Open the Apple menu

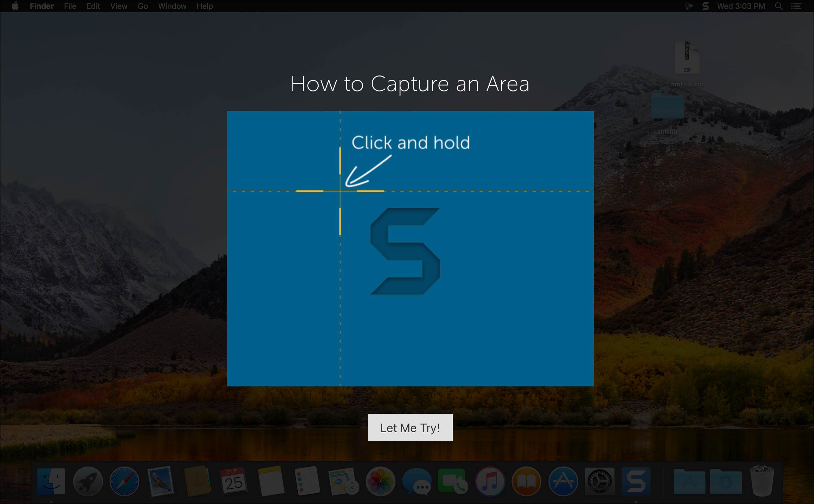click(x=15, y=6)
